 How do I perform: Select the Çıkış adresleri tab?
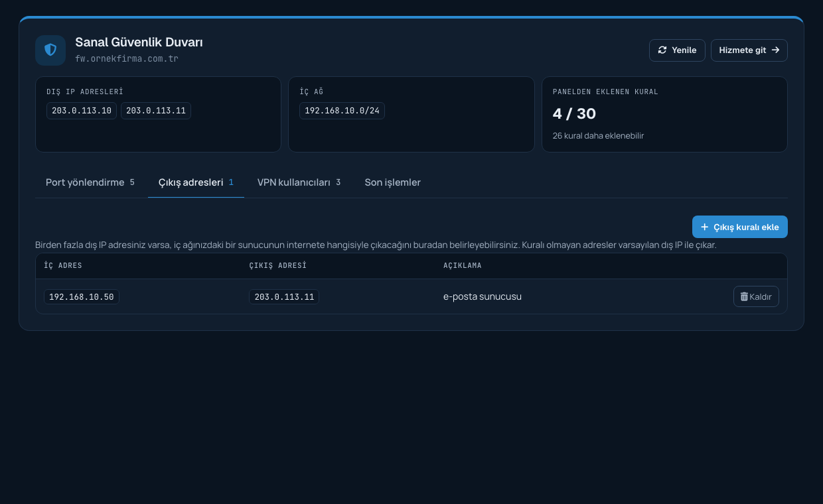click(196, 182)
